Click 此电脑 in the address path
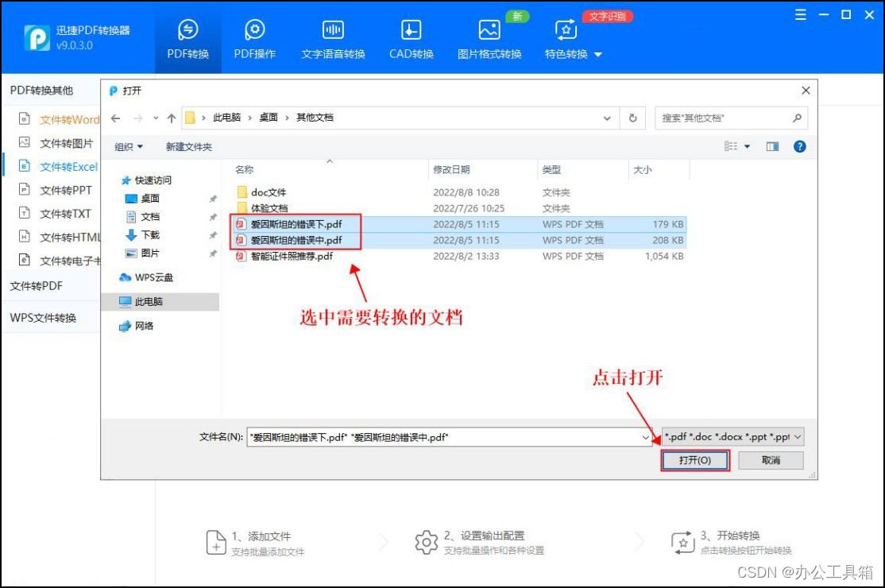This screenshot has height=588, width=885. pyautogui.click(x=226, y=118)
